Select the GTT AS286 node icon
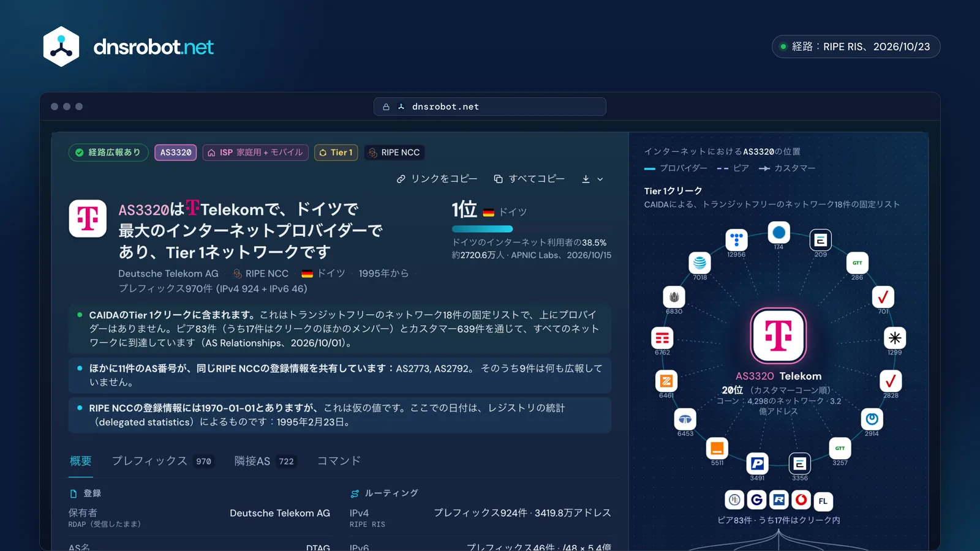Screen dimensions: 980x551 [857, 263]
